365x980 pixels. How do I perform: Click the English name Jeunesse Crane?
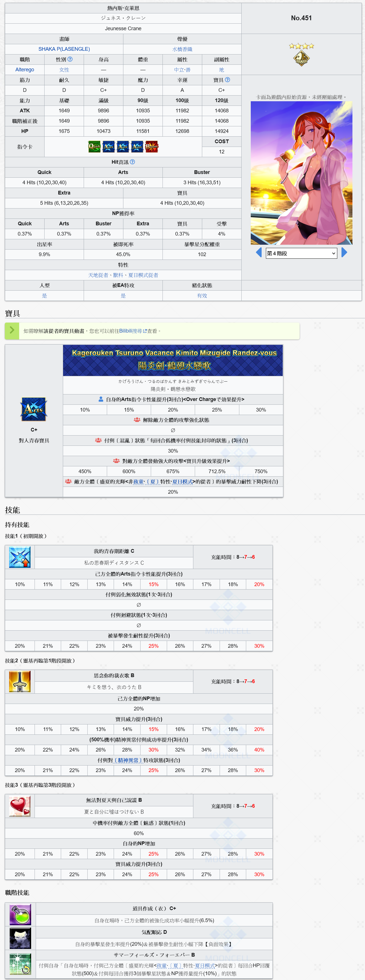coord(123,29)
